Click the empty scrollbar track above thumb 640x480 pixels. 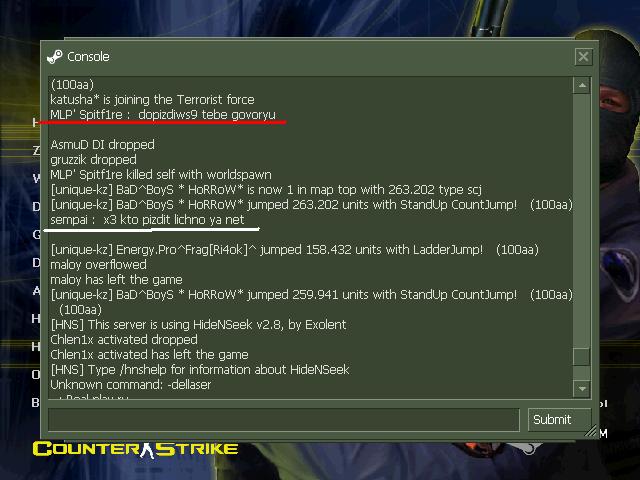(x=581, y=220)
